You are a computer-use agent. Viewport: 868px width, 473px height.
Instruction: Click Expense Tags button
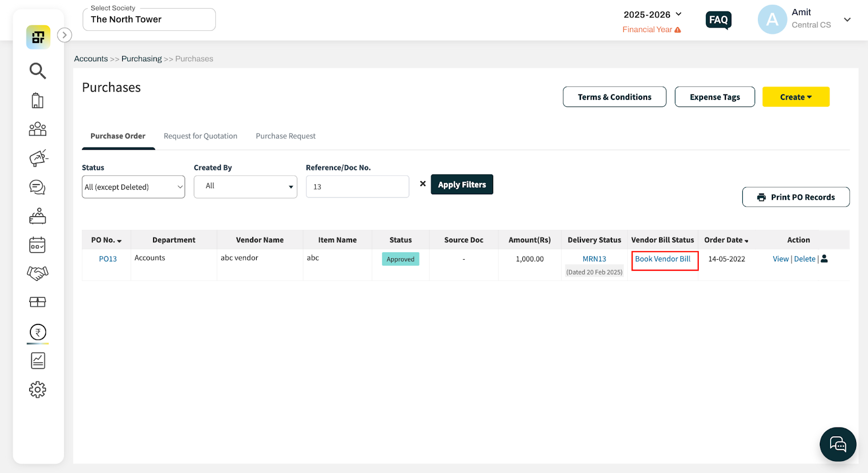click(715, 97)
